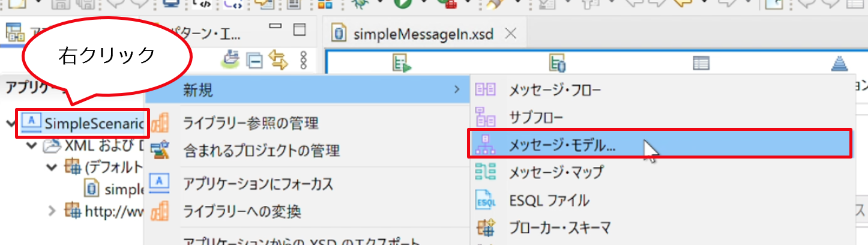Close the simpleMessageIn.xsd tab
Screen dimensions: 868x245
511,34
